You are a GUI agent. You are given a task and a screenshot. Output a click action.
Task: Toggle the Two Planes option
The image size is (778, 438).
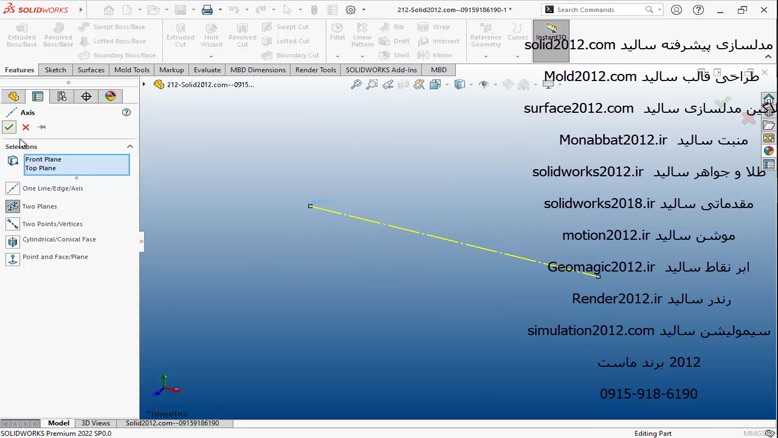[12, 206]
